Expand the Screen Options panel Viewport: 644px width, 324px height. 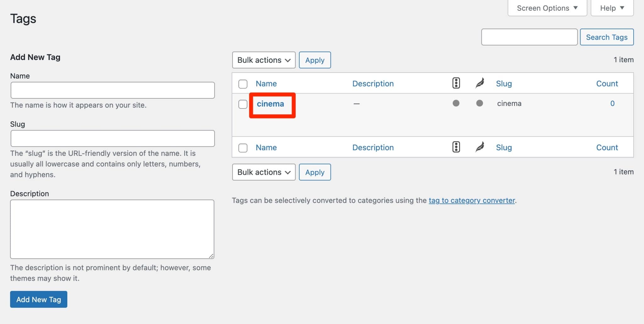pyautogui.click(x=547, y=8)
